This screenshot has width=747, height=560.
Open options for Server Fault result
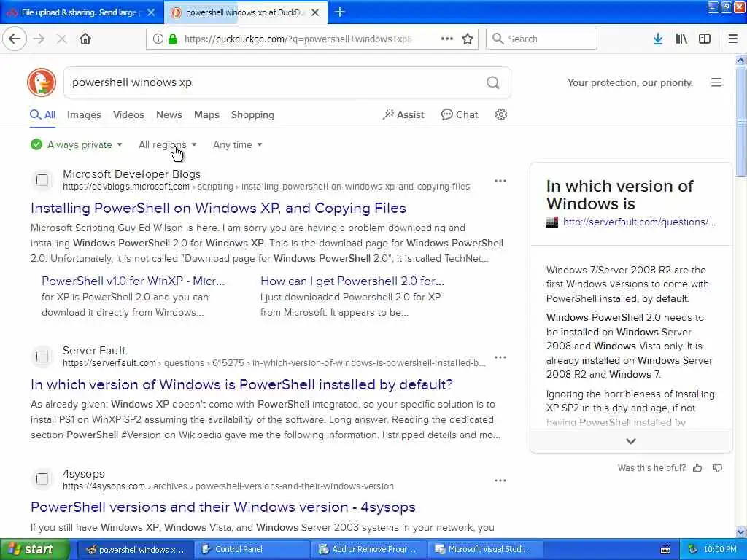pyautogui.click(x=500, y=357)
